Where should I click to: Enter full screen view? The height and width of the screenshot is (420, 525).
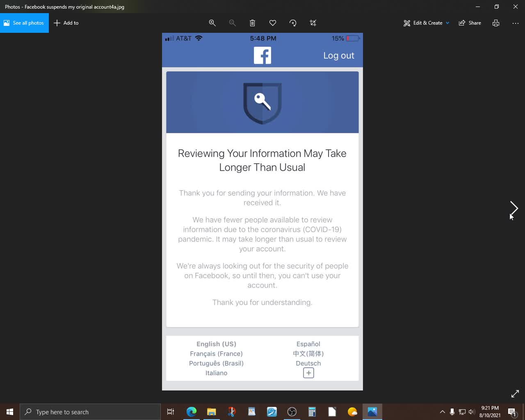click(x=515, y=394)
